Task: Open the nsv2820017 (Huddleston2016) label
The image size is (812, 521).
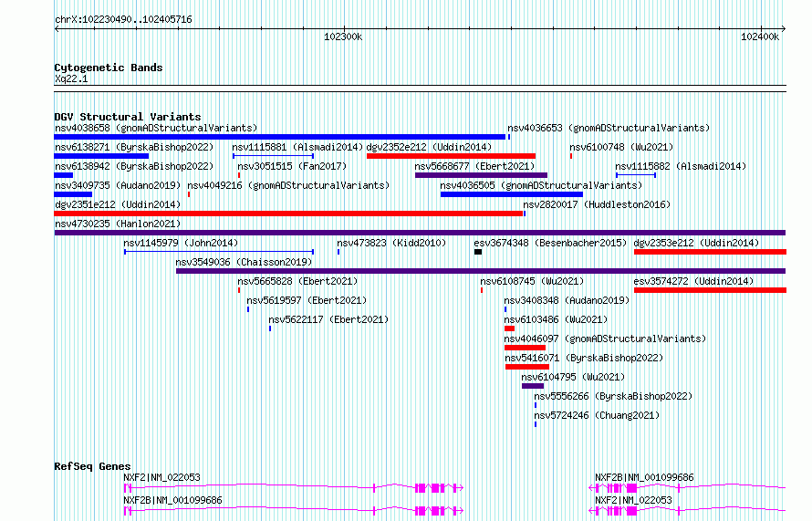Action: coord(597,204)
